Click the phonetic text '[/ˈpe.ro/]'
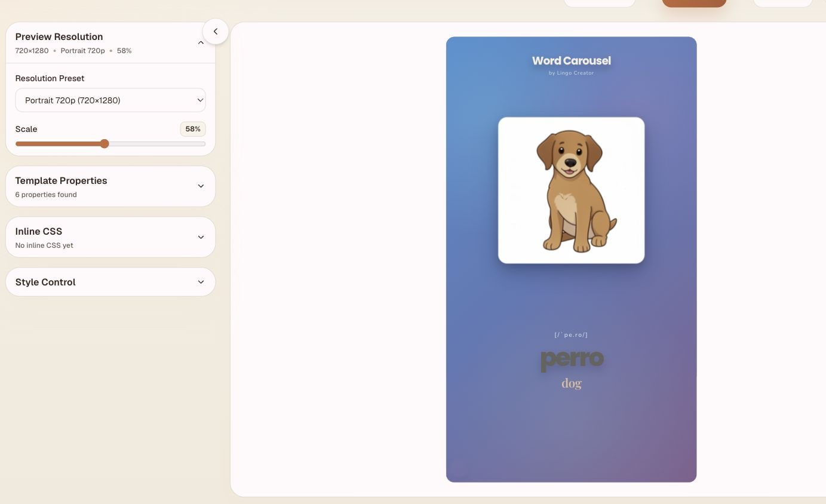 [x=571, y=335]
